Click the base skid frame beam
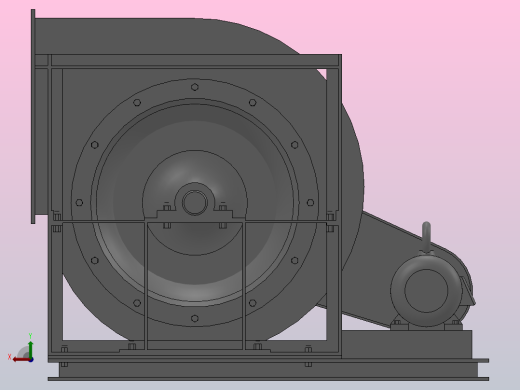The height and width of the screenshot is (390, 520). coord(268,370)
